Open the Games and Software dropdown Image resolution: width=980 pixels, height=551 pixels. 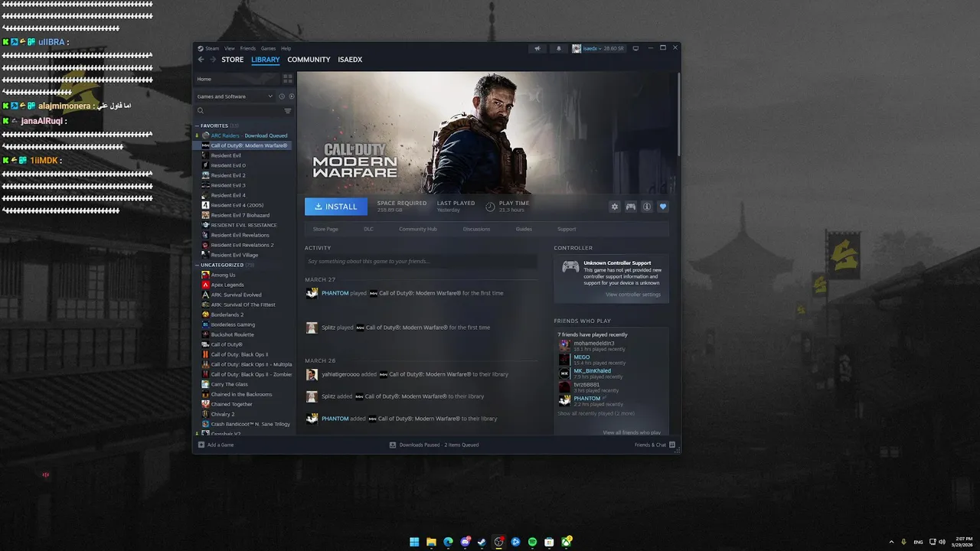pyautogui.click(x=234, y=96)
